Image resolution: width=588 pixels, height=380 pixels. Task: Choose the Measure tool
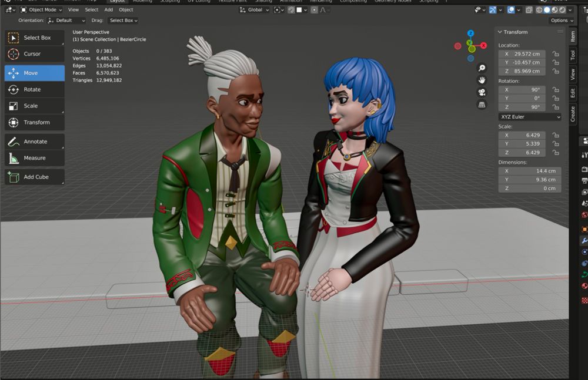[x=35, y=158]
